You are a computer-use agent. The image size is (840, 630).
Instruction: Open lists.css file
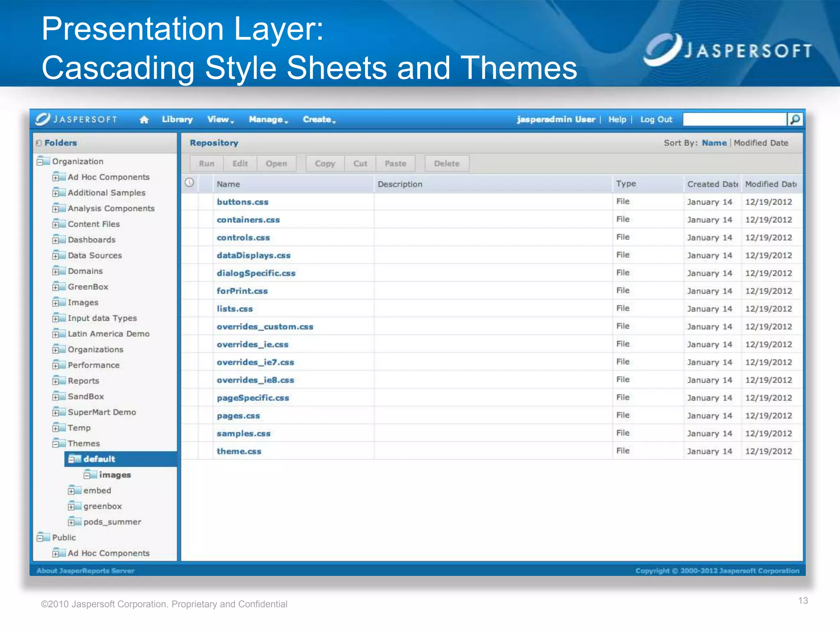(x=235, y=309)
